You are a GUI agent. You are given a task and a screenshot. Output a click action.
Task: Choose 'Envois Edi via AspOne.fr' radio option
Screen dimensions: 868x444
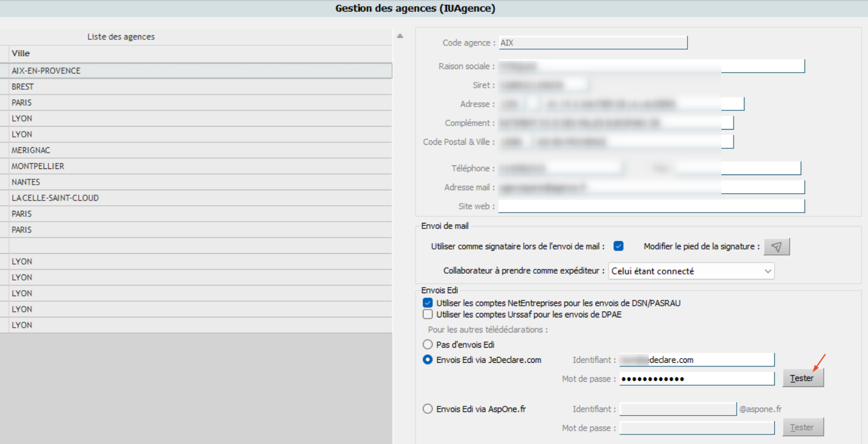(428, 409)
